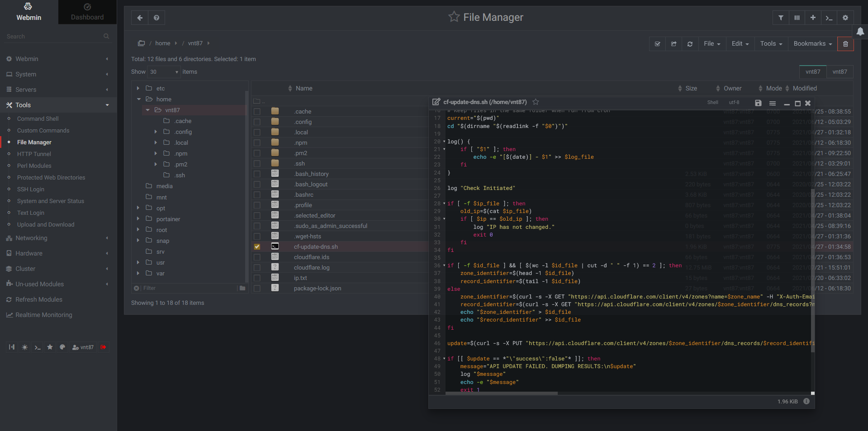Screen dimensions: 868x431
Task: Open the File menu
Action: click(x=711, y=44)
